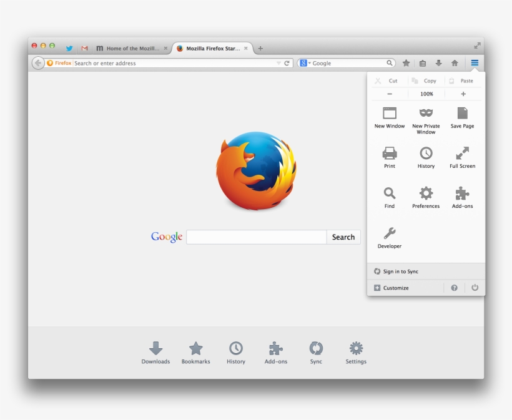
Task: Click Customize in the menu footer
Action: click(396, 288)
